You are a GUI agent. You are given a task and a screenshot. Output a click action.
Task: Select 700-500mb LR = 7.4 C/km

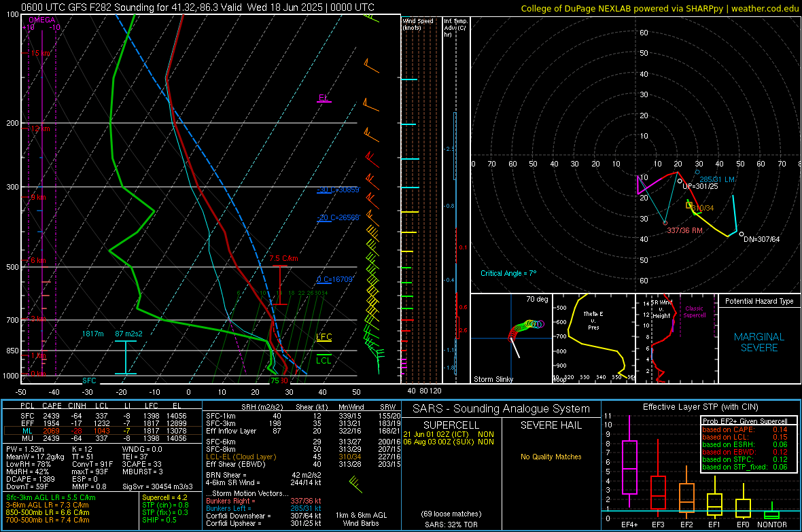[x=48, y=520]
